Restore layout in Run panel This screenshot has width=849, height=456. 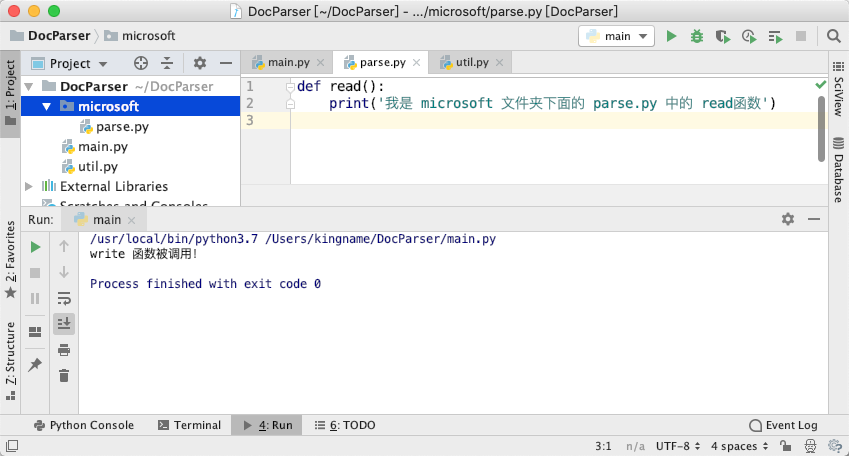(x=35, y=331)
